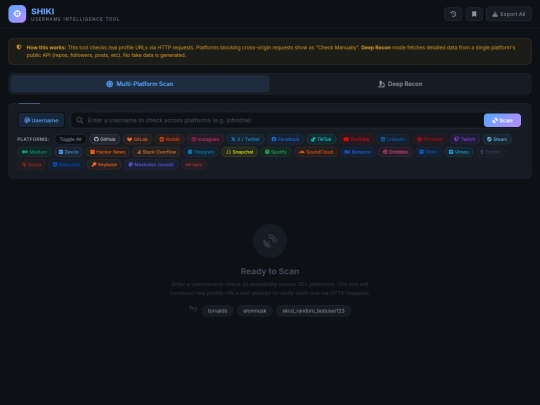Toggle the Flickr platform chip
540x405 pixels.
tap(428, 152)
